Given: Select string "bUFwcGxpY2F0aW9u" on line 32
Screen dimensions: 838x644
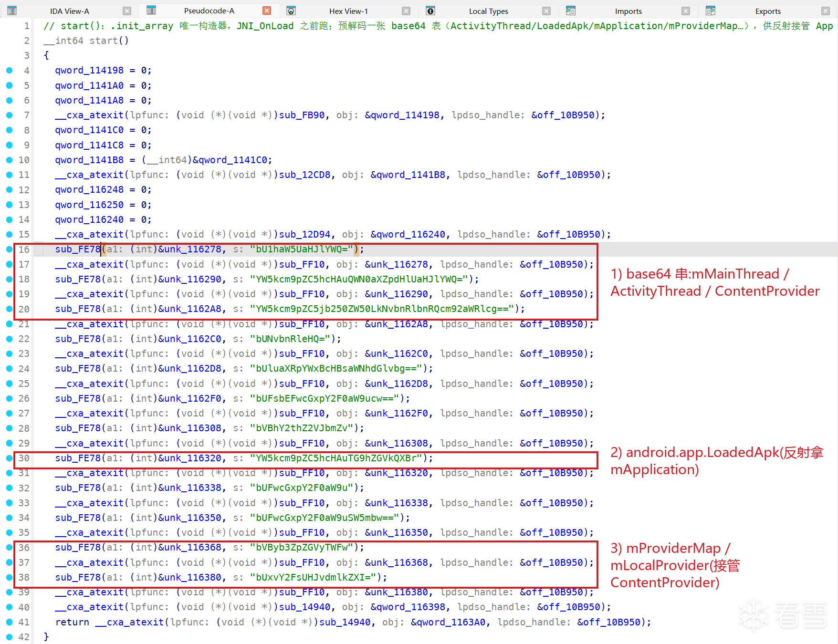Looking at the screenshot, I should (x=302, y=488).
